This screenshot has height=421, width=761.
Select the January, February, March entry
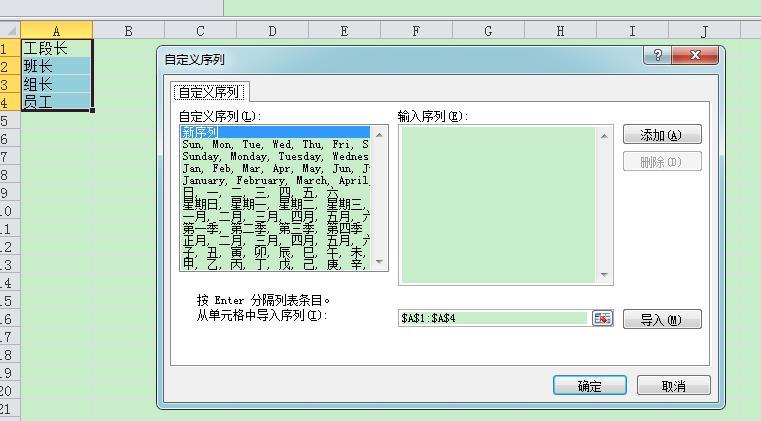pos(275,181)
